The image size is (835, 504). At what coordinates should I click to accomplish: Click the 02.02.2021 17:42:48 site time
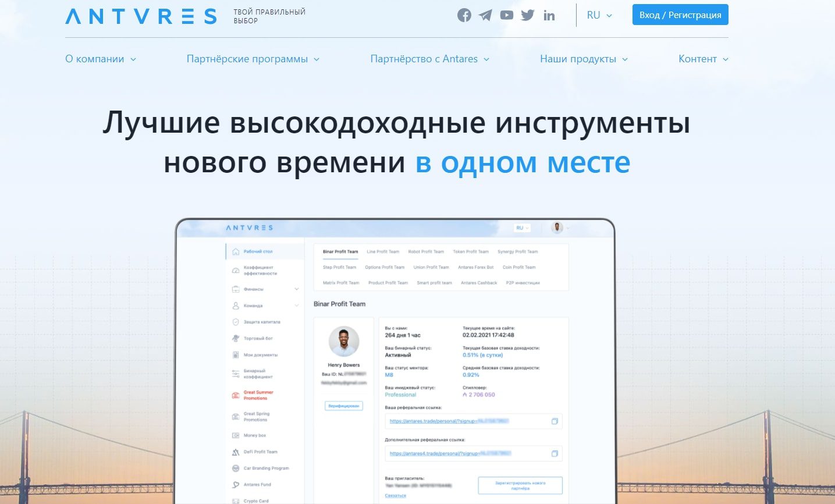click(488, 335)
